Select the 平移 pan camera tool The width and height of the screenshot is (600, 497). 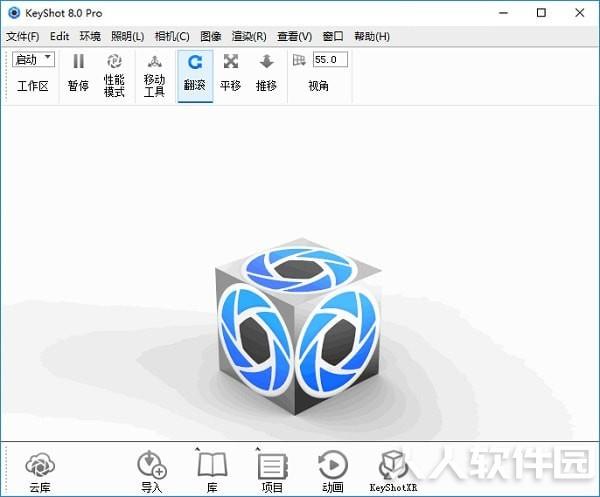(x=230, y=73)
